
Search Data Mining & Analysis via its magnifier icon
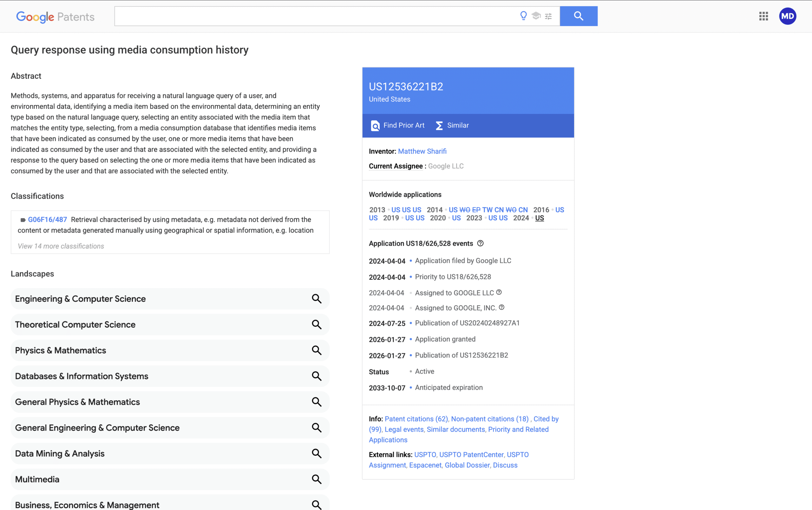[317, 453]
